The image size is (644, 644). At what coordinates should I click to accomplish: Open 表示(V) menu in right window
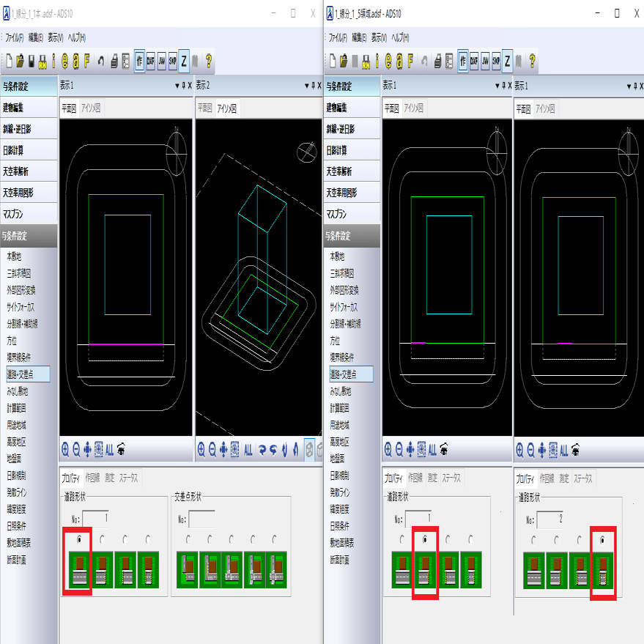click(379, 38)
